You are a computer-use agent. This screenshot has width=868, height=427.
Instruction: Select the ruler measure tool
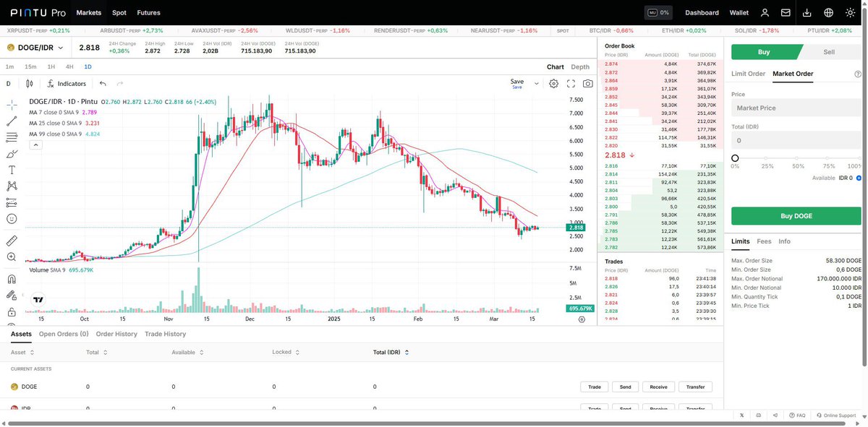[x=12, y=241]
